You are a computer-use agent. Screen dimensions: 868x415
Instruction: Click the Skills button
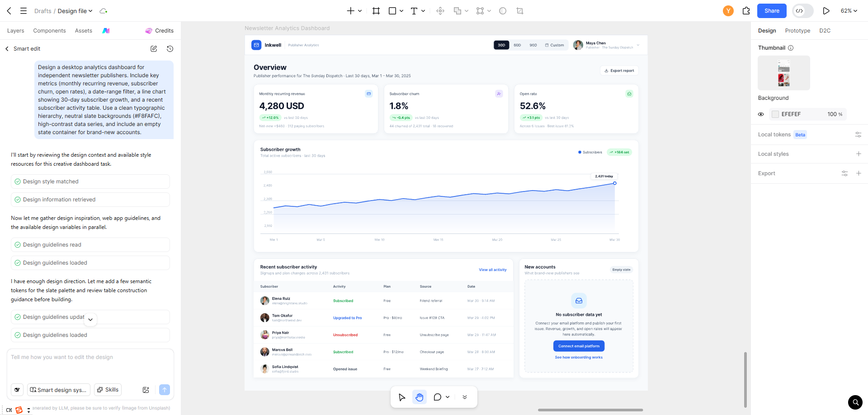pos(108,390)
